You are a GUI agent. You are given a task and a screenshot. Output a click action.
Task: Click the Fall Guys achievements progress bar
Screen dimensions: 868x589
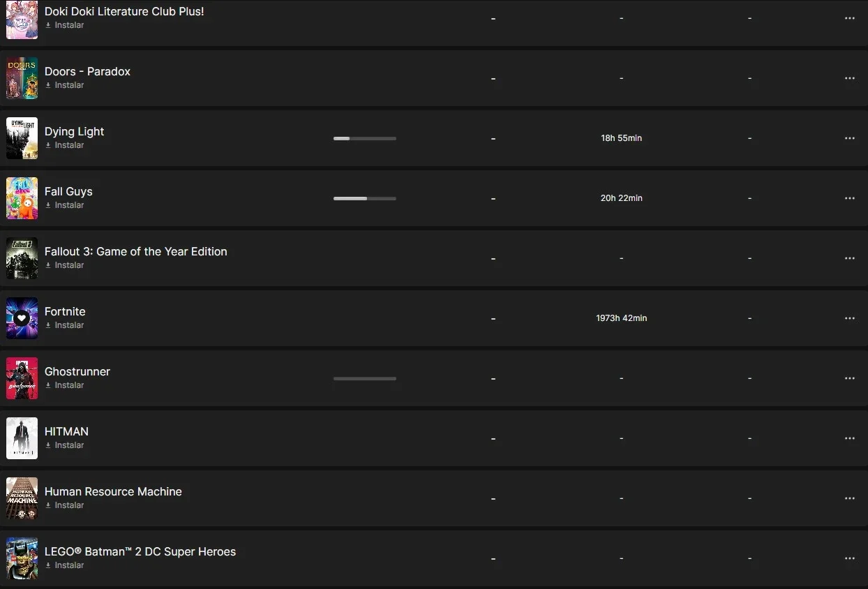pyautogui.click(x=365, y=198)
